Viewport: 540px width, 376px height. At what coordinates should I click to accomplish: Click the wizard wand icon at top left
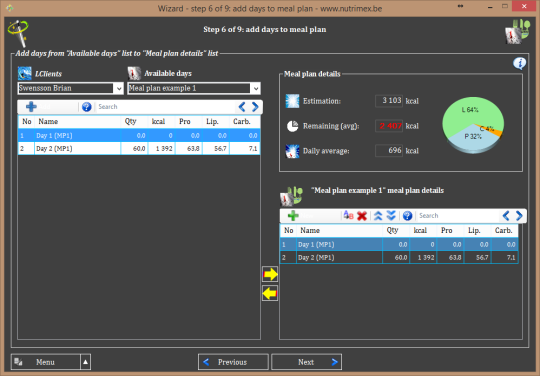click(x=18, y=33)
